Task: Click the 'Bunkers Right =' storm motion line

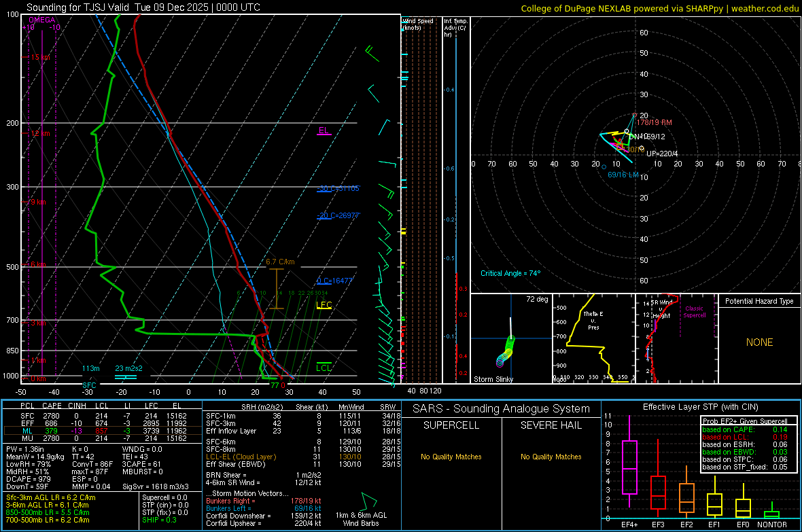Action: click(264, 501)
